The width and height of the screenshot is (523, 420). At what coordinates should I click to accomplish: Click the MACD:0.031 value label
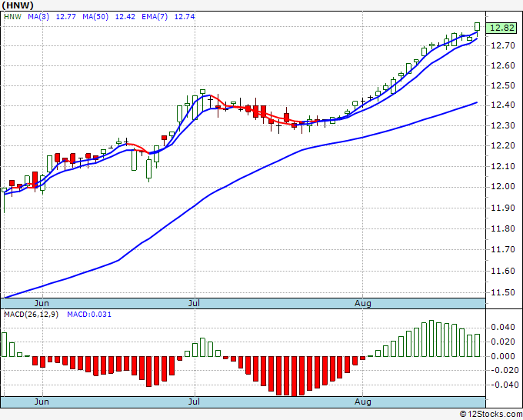(x=89, y=315)
